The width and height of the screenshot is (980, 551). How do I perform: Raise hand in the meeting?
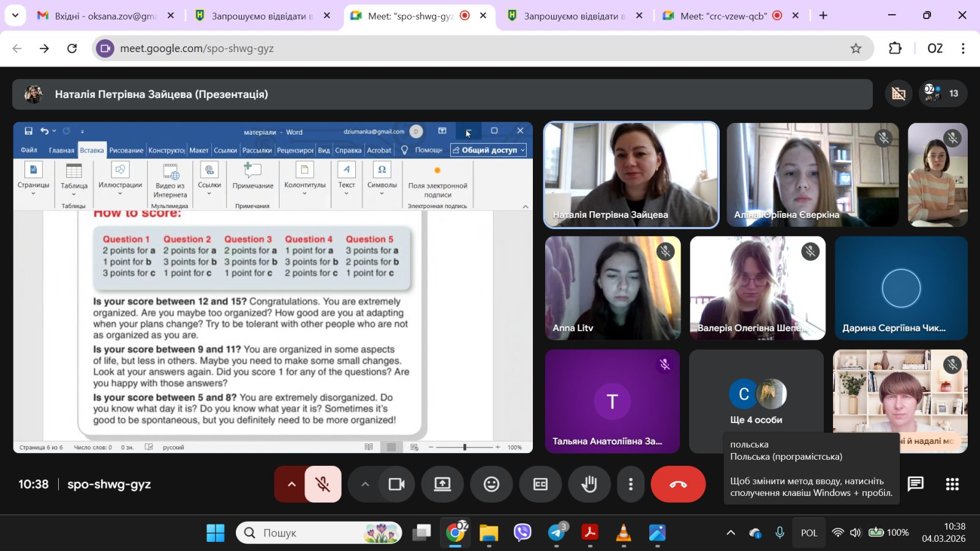[589, 484]
